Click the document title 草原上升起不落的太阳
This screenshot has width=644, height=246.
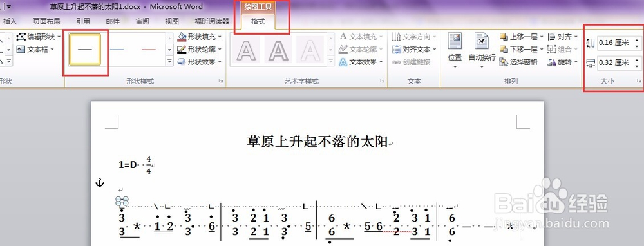[317, 142]
